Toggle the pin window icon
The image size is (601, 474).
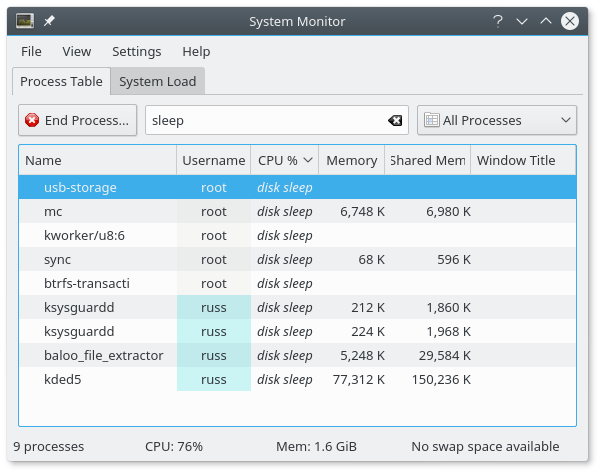coord(50,20)
